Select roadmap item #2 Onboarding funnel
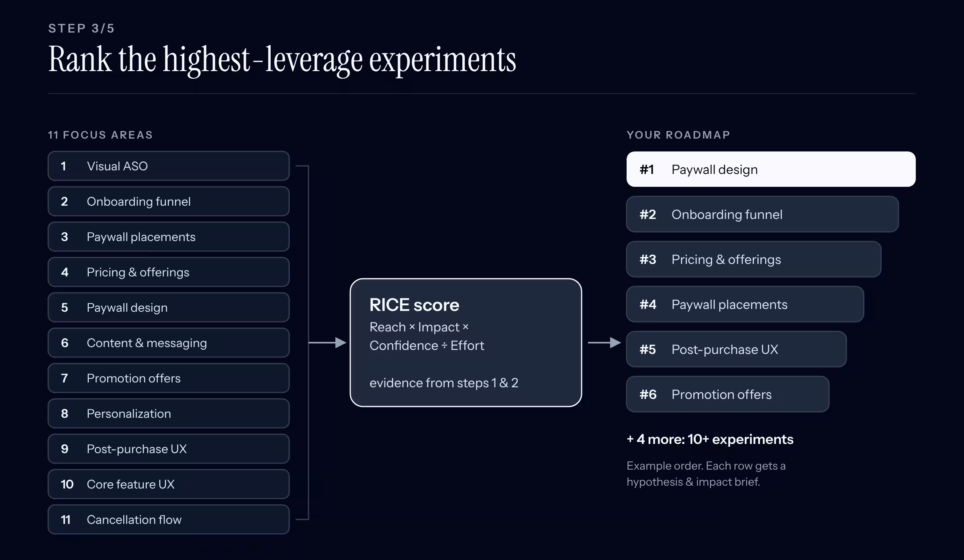This screenshot has width=964, height=560. click(762, 214)
